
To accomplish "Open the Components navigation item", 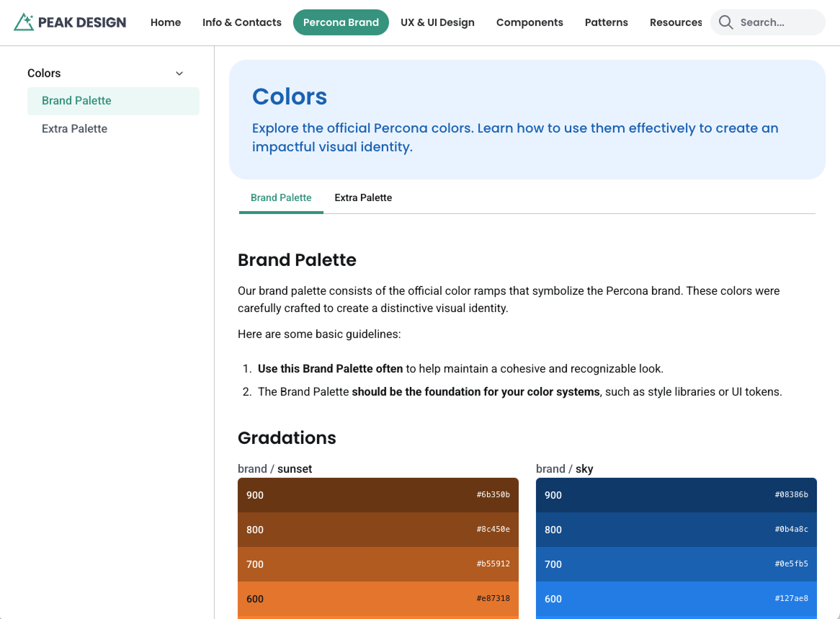I will (x=530, y=22).
